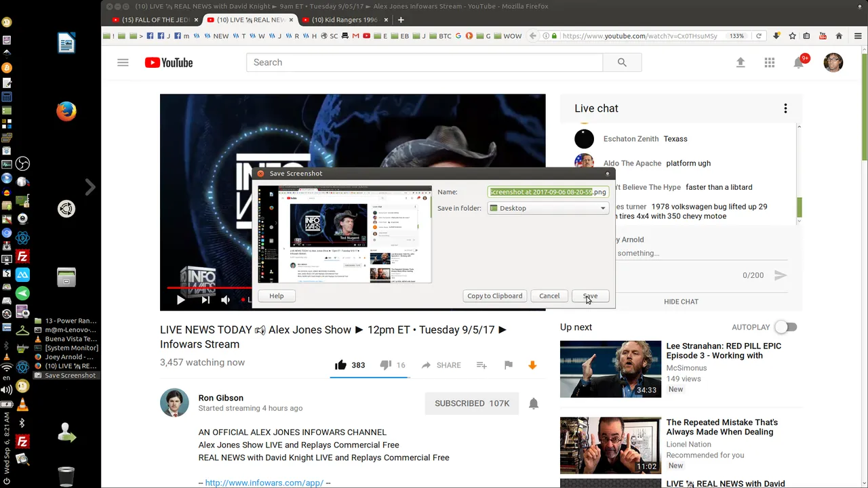Cancel the Save Screenshot dialog
Image resolution: width=868 pixels, height=488 pixels.
click(549, 296)
